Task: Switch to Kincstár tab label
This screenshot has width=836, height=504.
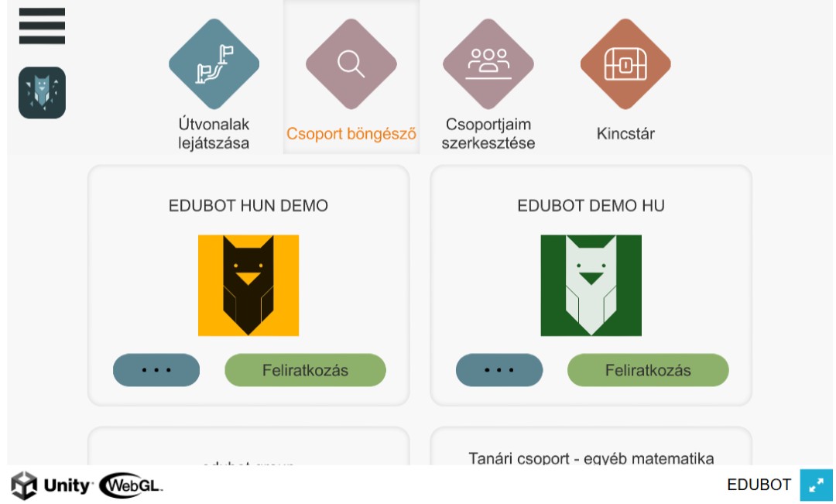Action: (625, 133)
